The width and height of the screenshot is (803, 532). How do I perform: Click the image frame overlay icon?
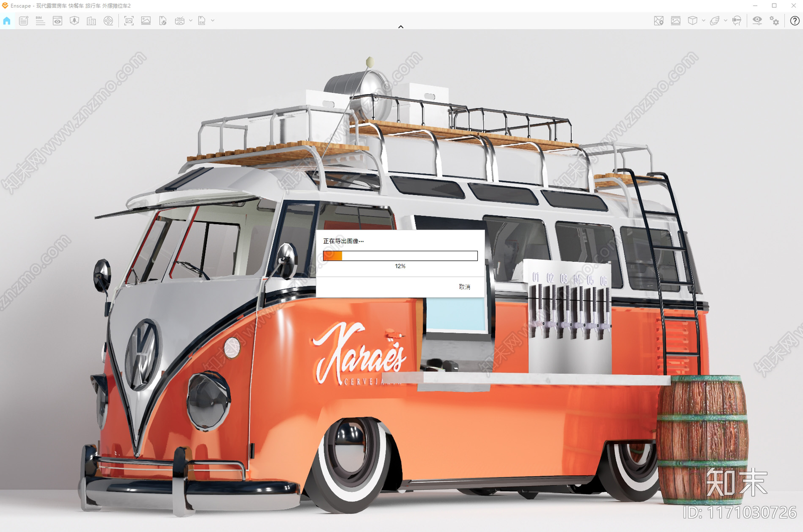click(676, 21)
